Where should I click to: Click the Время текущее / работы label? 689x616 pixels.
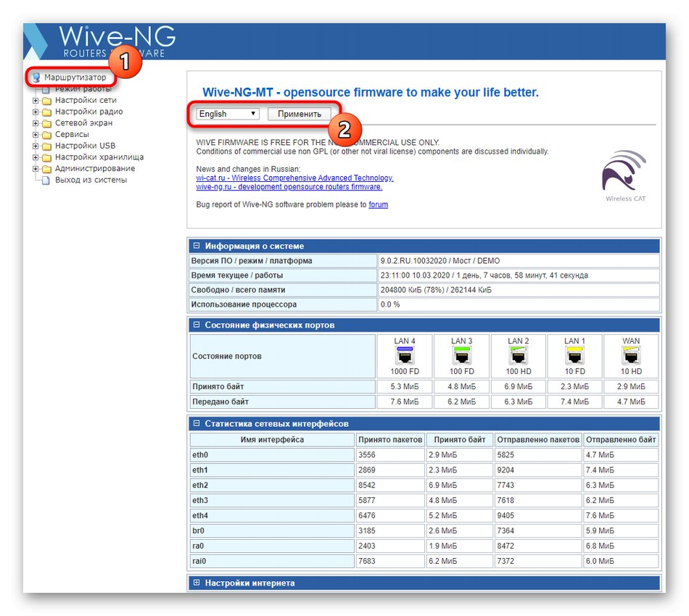pos(237,275)
